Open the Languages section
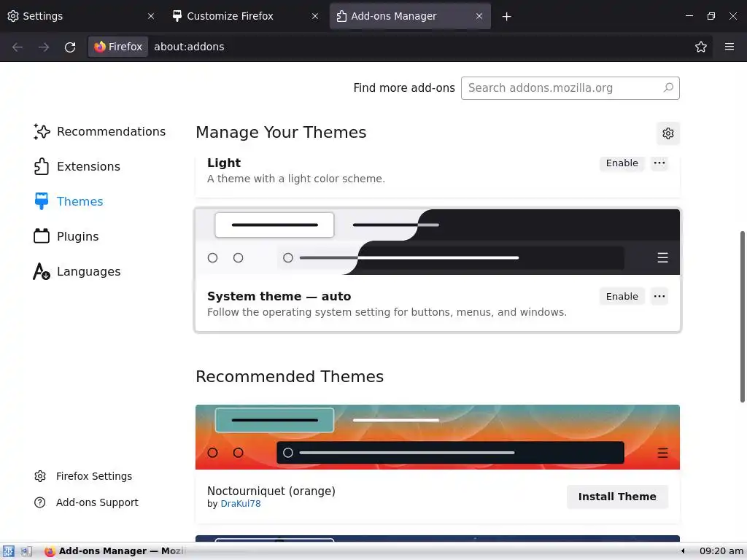Image resolution: width=747 pixels, height=560 pixels. click(77, 271)
